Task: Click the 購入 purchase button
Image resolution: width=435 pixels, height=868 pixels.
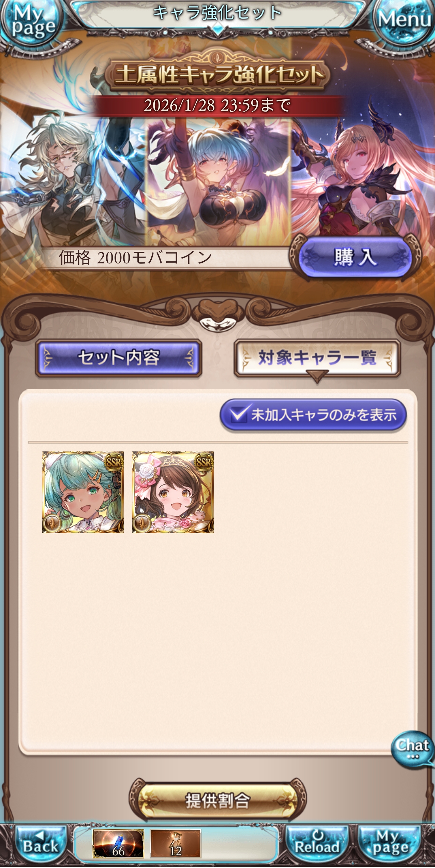Action: point(355,257)
